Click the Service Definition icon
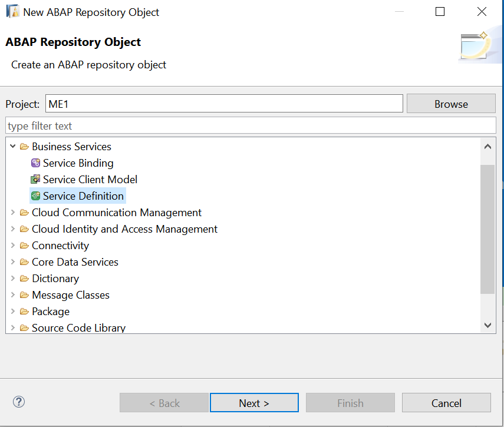 [35, 196]
